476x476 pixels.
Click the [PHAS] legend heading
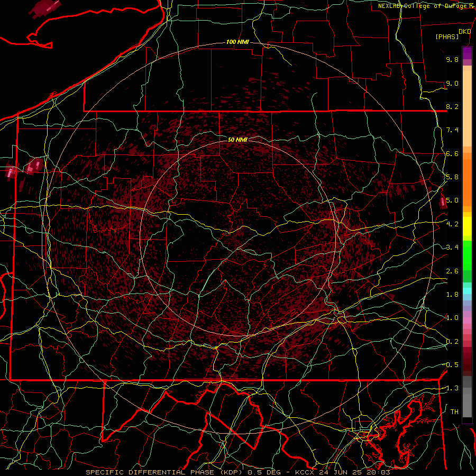click(x=447, y=37)
